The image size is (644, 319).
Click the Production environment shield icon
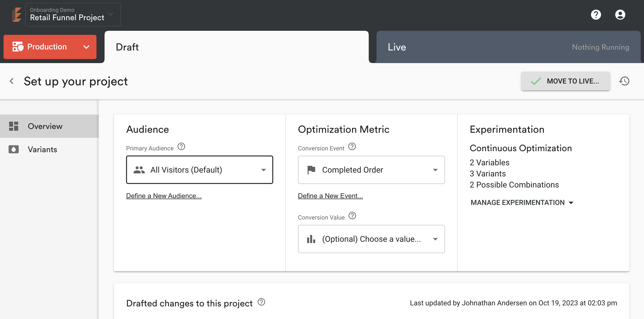[18, 47]
